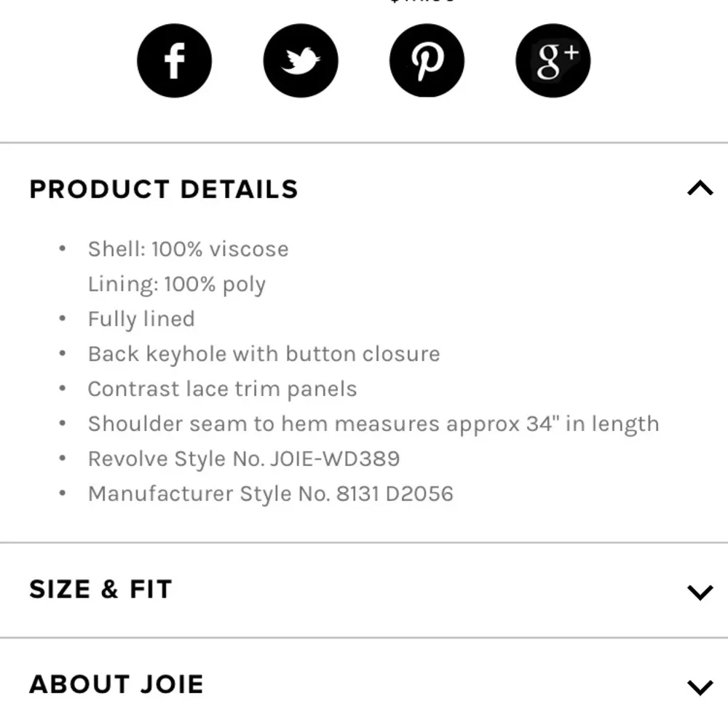
Task: Expand Size & Fit using its chevron
Action: pos(700,591)
